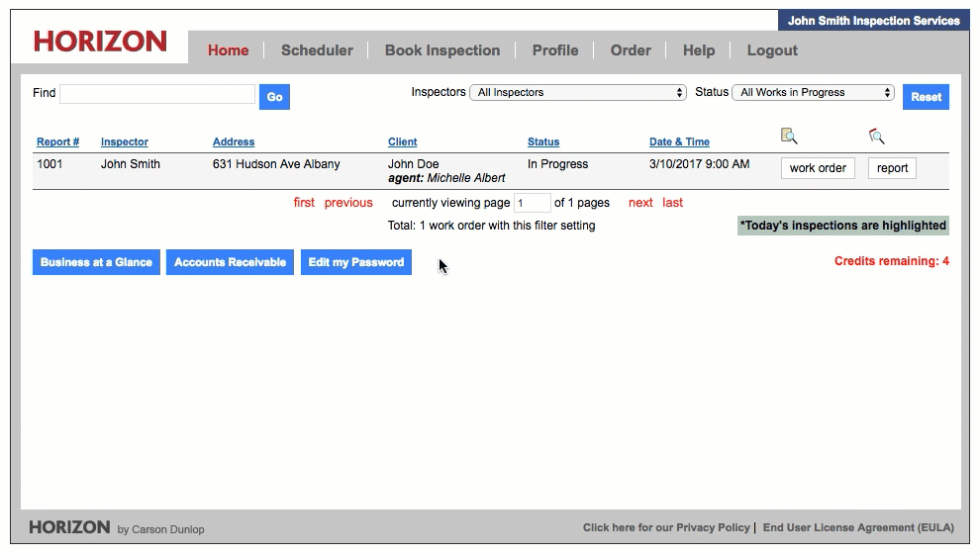Open Accounts Receivable
This screenshot has width=980, height=556.
(x=230, y=262)
